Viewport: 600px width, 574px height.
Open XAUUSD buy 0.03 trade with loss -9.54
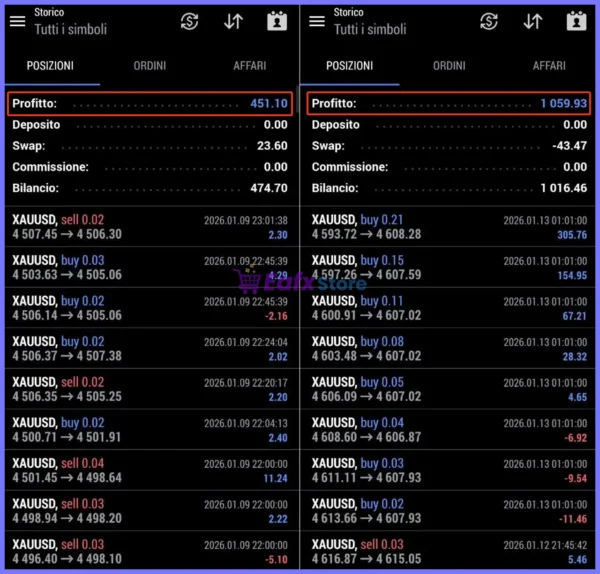click(448, 470)
